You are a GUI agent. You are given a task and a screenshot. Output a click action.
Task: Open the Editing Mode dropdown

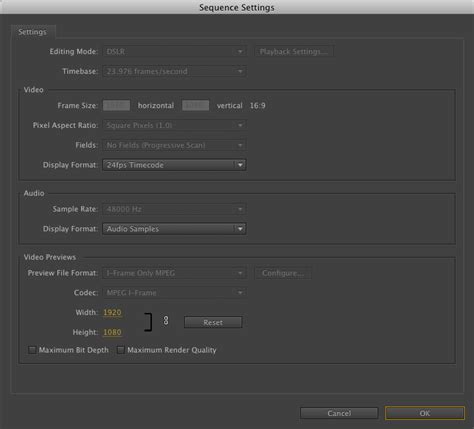point(174,52)
